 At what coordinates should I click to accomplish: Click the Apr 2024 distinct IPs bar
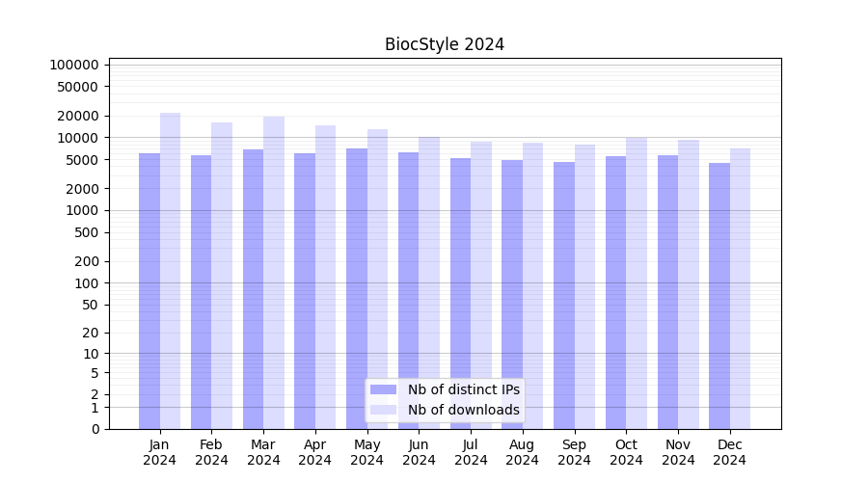pos(305,290)
